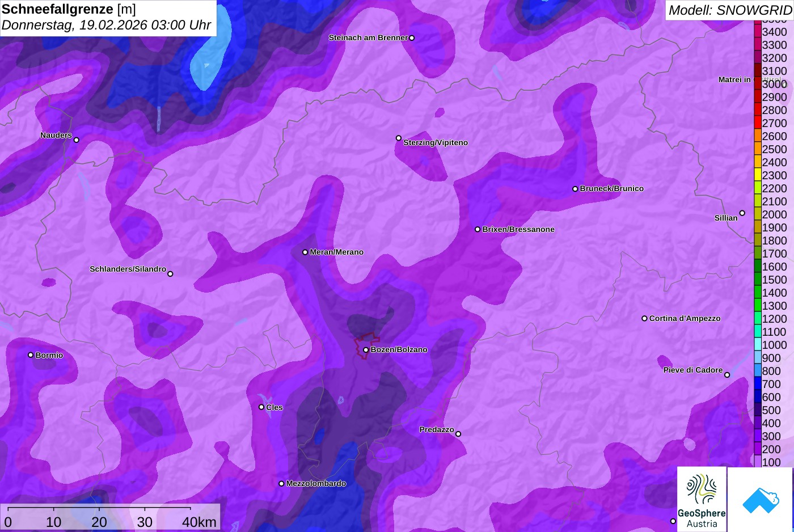Image resolution: width=794 pixels, height=532 pixels.
Task: Click the date Donnerstag, 19.02.2026 03:00 Uhr
Action: coord(106,25)
